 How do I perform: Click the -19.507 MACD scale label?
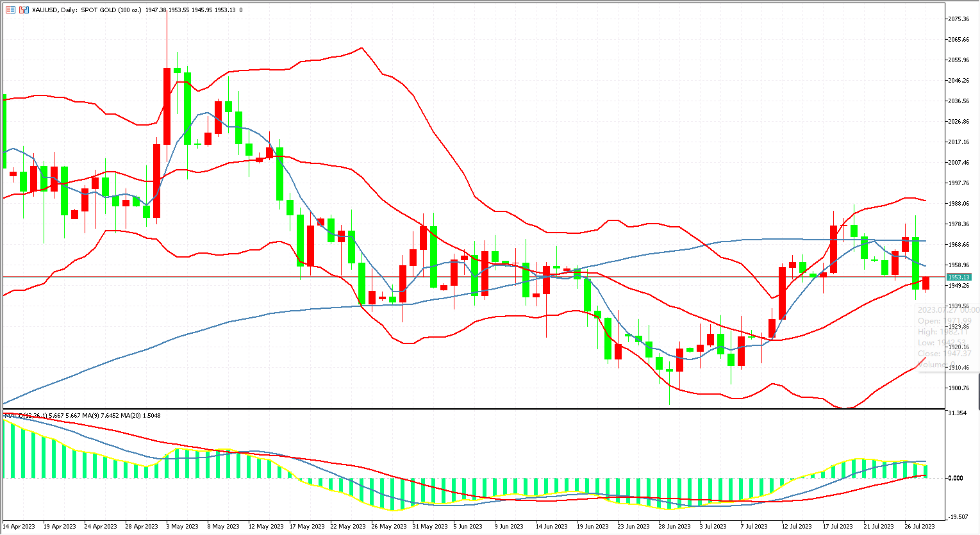958,516
